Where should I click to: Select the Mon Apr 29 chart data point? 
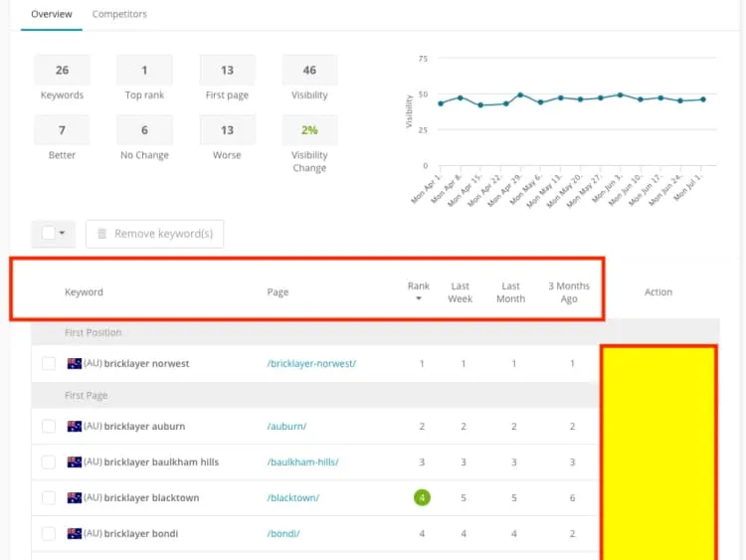tap(520, 95)
